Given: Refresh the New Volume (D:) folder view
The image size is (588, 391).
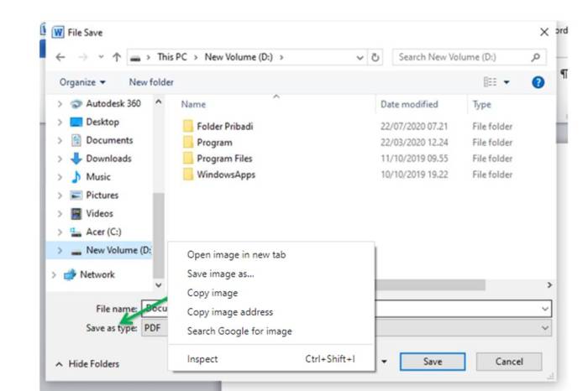Looking at the screenshot, I should (375, 58).
